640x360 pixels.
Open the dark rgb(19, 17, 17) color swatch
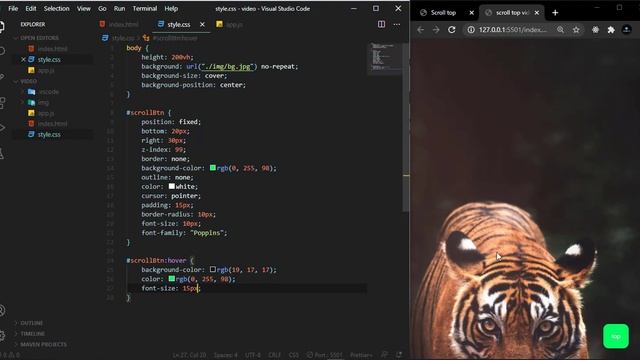213,269
